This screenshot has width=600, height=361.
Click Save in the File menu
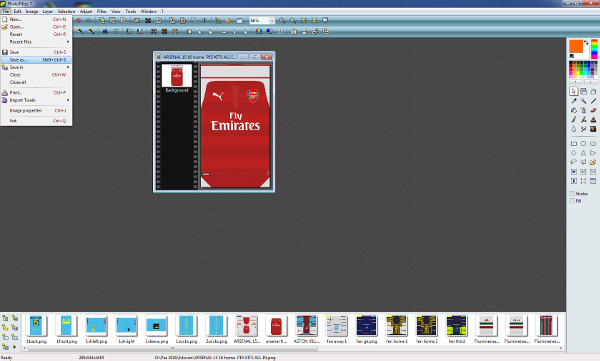pos(36,52)
